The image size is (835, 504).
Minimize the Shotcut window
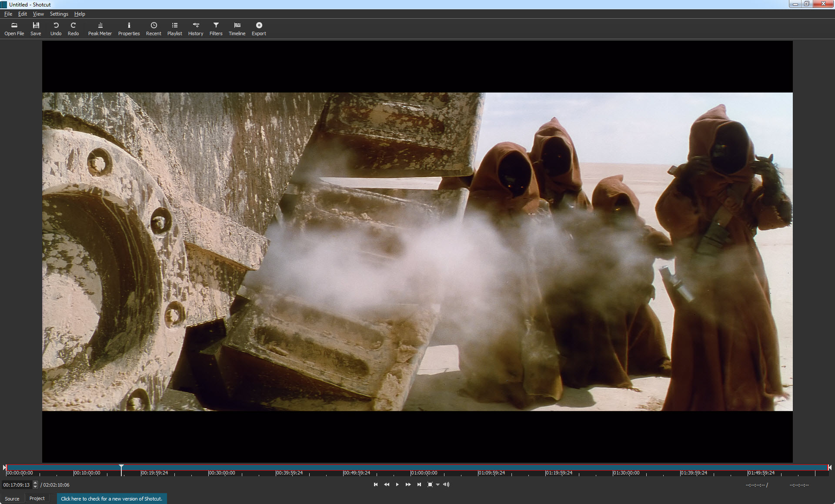point(795,4)
